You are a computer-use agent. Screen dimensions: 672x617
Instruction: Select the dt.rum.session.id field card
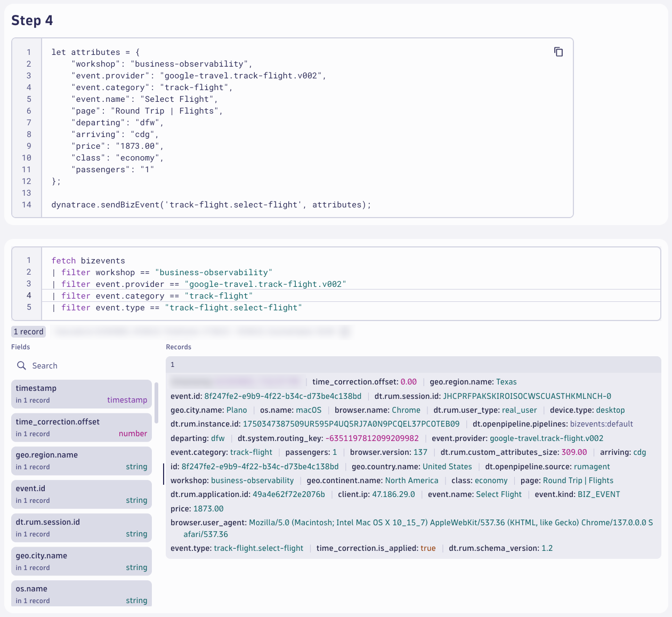(x=82, y=528)
